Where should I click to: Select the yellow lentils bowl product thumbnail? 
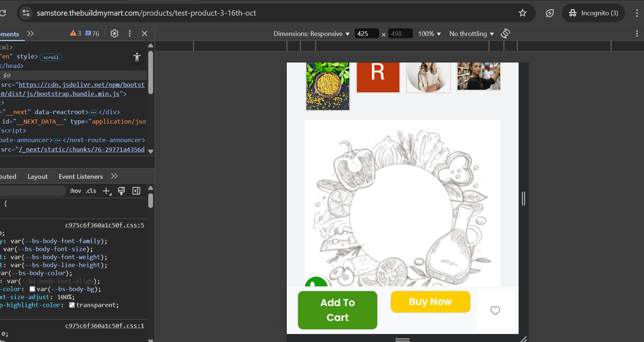tap(328, 86)
